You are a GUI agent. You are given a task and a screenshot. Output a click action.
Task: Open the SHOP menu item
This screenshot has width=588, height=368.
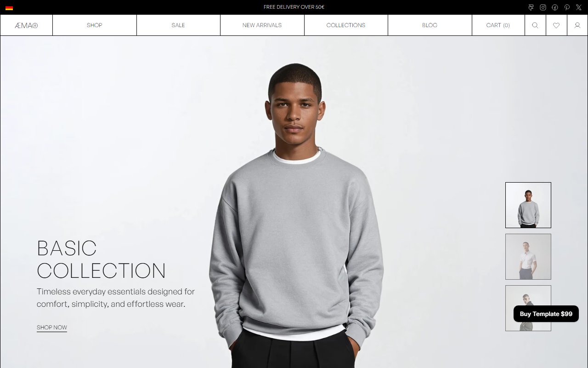coord(95,25)
